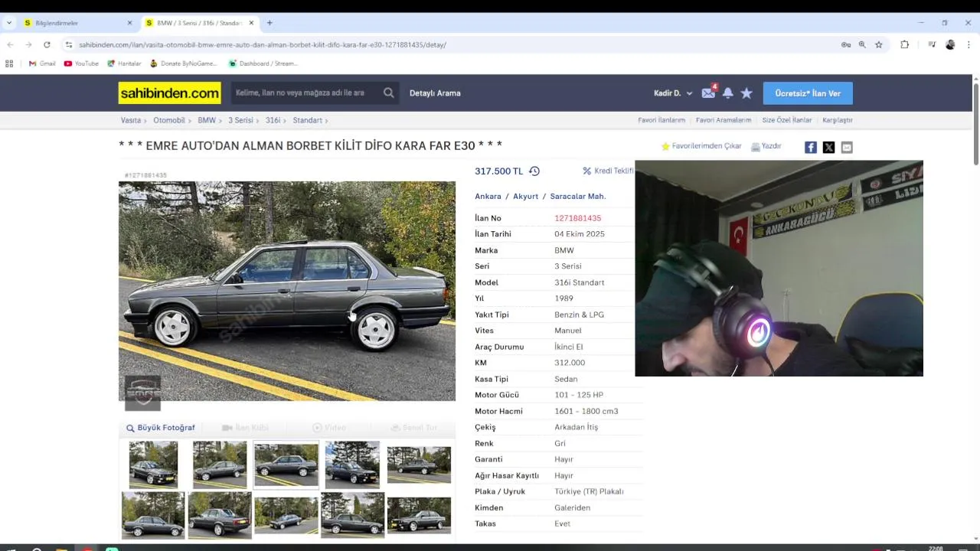980x551 pixels.
Task: Go to BMW breadcrumb
Action: [x=207, y=120]
